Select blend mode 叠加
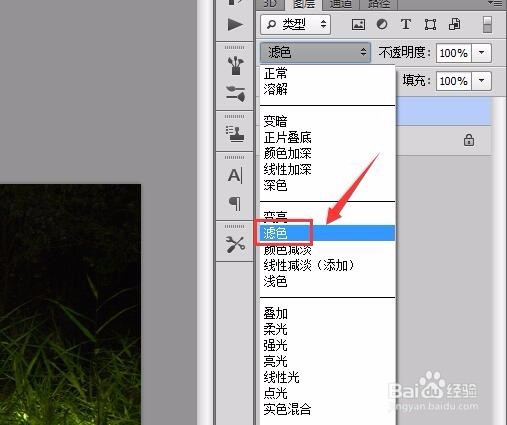 click(x=327, y=314)
